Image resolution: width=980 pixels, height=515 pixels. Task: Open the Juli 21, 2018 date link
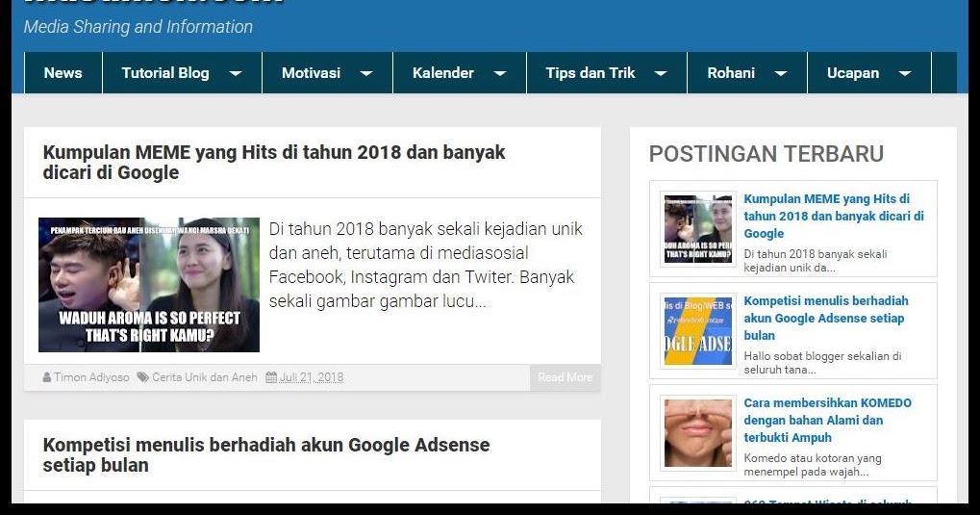312,377
